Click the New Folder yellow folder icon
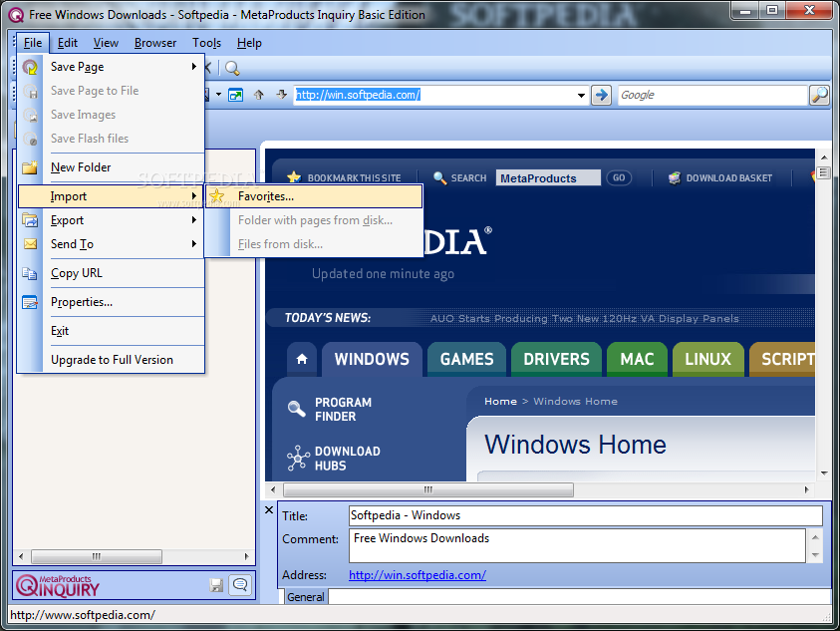 coord(30,167)
